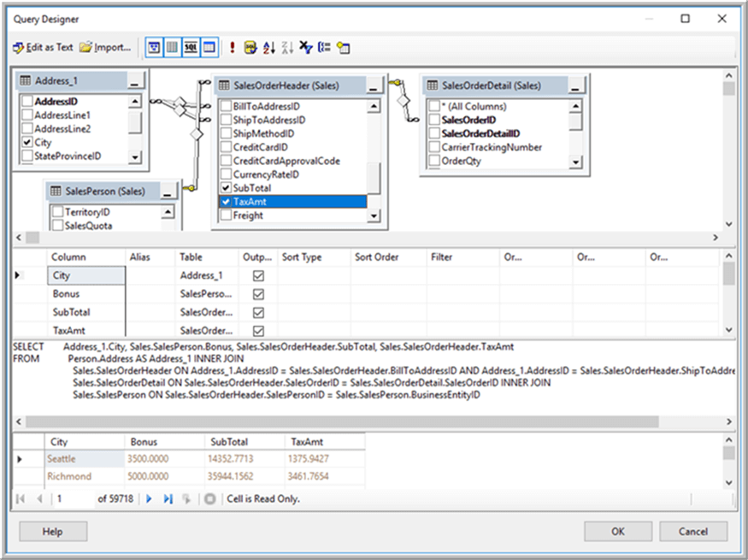Screen dimensions: 748x560
Task: Select the Alias column header
Action: [x=150, y=257]
